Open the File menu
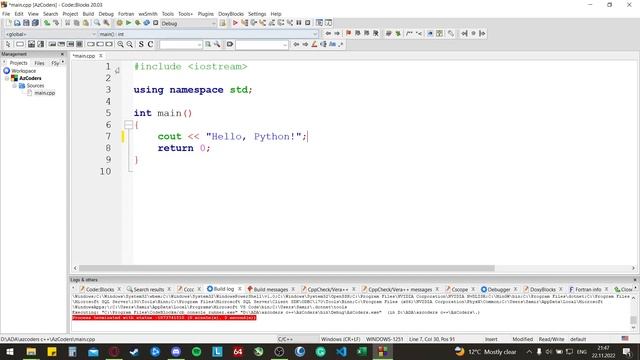The image size is (640, 360). [x=6, y=14]
